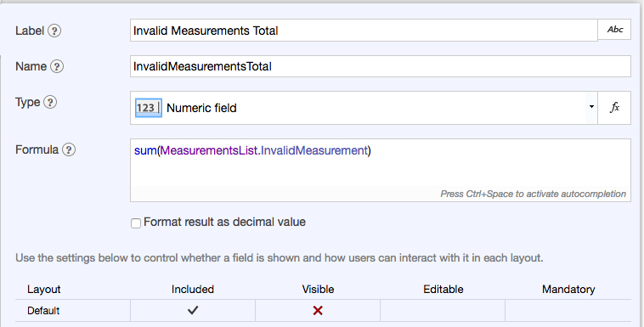Open help icon next to Name
This screenshot has height=327, width=644.
(x=57, y=66)
